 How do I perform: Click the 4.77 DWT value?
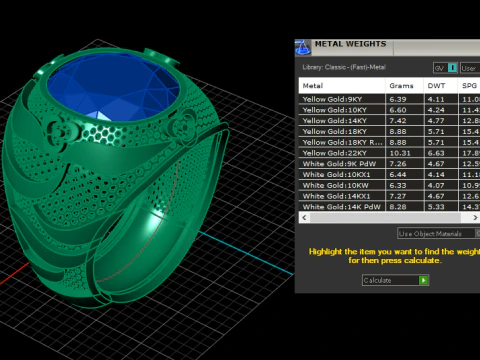(436, 121)
